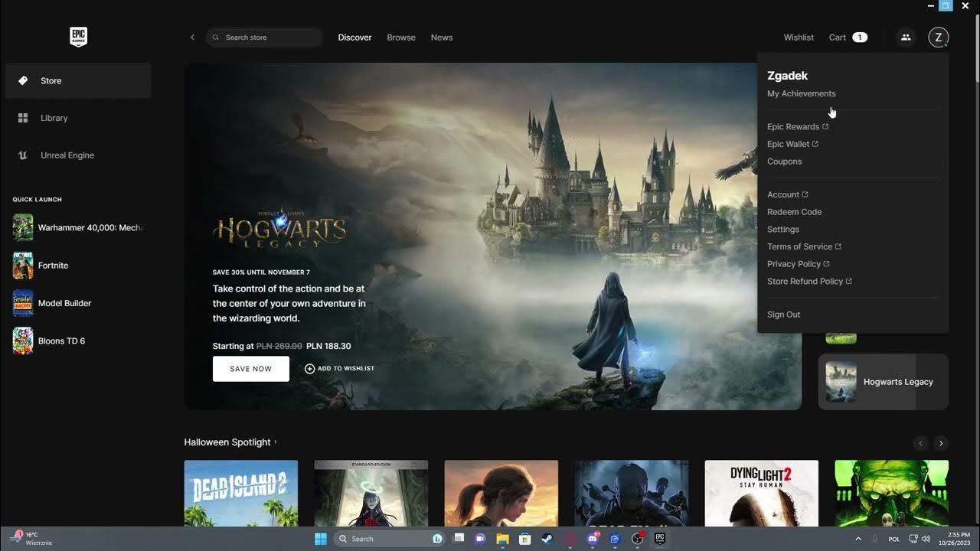The width and height of the screenshot is (980, 551).
Task: Open the Zgadek profile avatar menu
Action: click(938, 37)
